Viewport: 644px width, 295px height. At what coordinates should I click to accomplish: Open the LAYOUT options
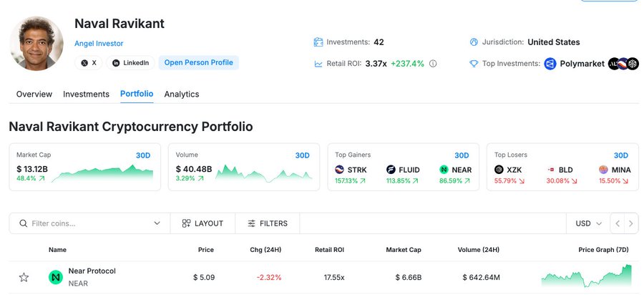point(203,223)
